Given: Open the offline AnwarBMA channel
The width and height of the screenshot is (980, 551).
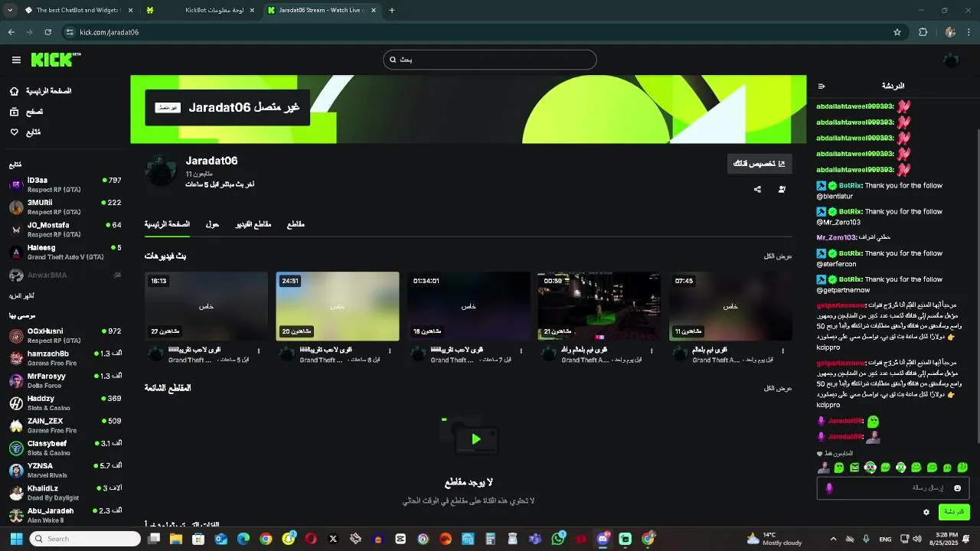Looking at the screenshot, I should [65, 275].
